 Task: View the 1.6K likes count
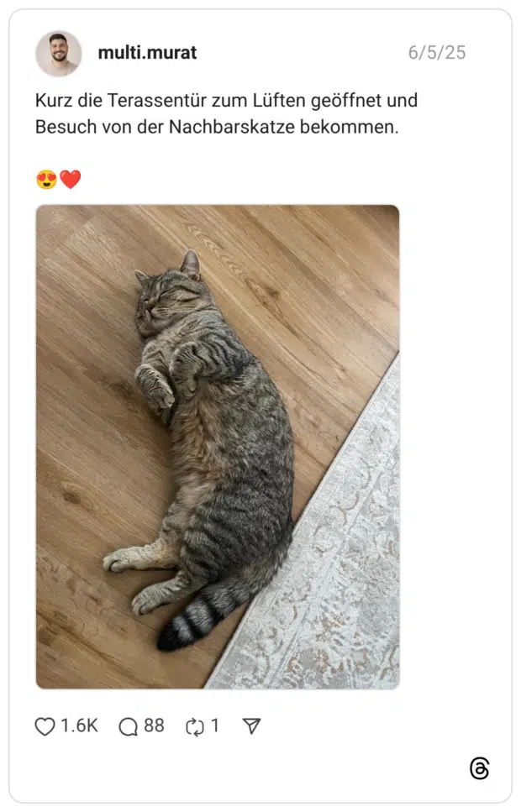point(79,726)
